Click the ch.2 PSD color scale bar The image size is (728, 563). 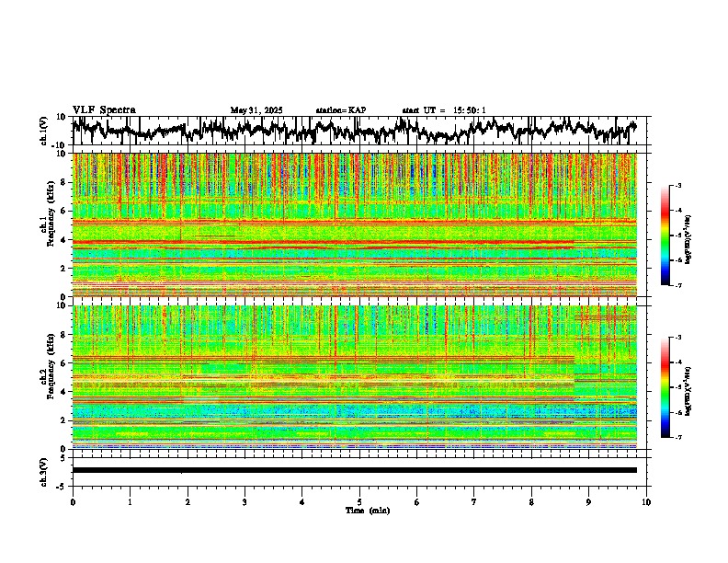[665, 387]
